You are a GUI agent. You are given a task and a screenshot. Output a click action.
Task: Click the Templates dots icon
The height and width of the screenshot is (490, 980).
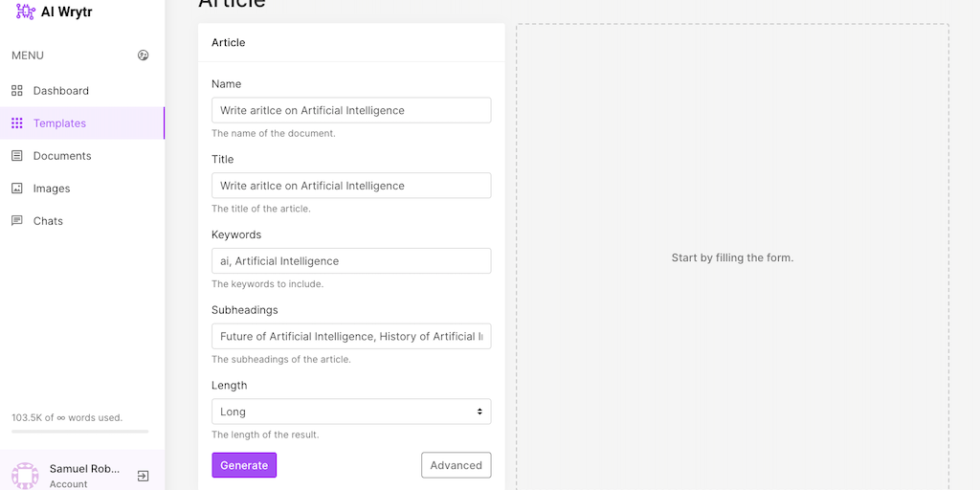pos(17,123)
